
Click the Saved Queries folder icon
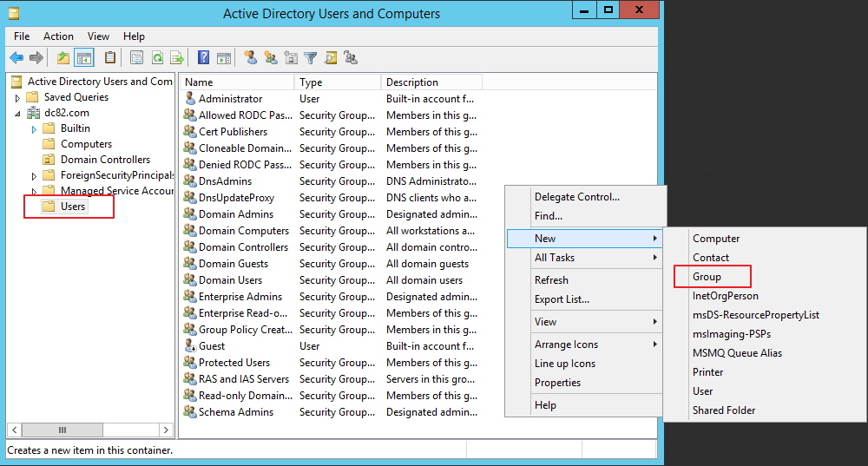pyautogui.click(x=33, y=97)
